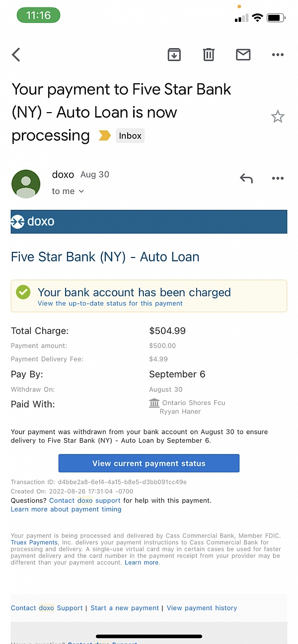
Task: Tap the back arrow to return to inbox
Action: (x=16, y=55)
